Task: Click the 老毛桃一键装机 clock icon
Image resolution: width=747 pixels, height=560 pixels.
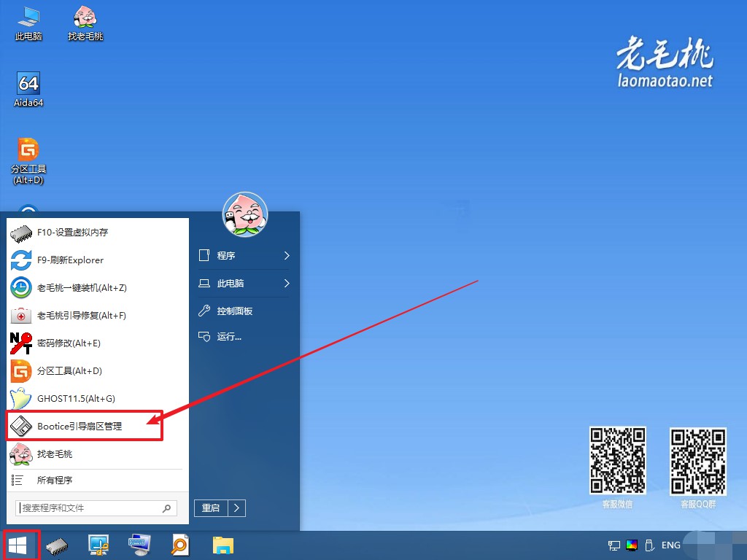Action: [21, 287]
